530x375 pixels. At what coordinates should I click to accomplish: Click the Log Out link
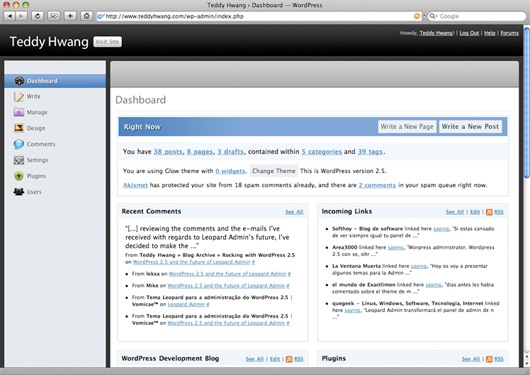tap(469, 33)
